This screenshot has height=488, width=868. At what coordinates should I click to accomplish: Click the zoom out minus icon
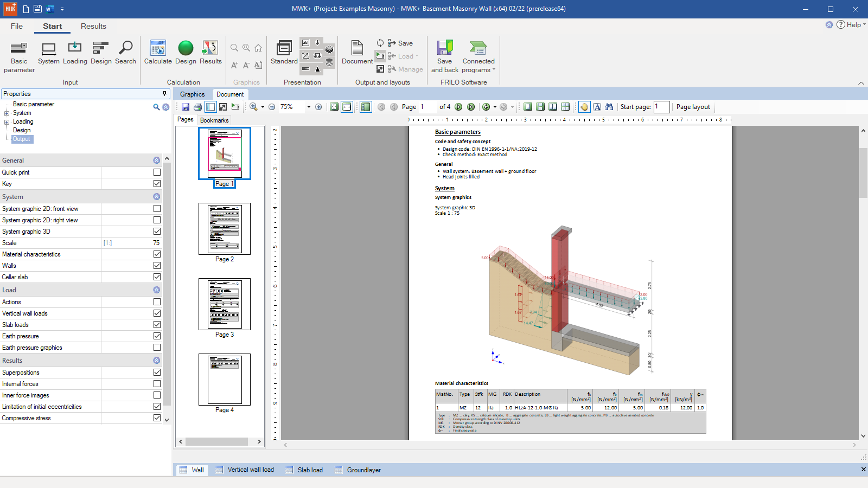pyautogui.click(x=272, y=107)
